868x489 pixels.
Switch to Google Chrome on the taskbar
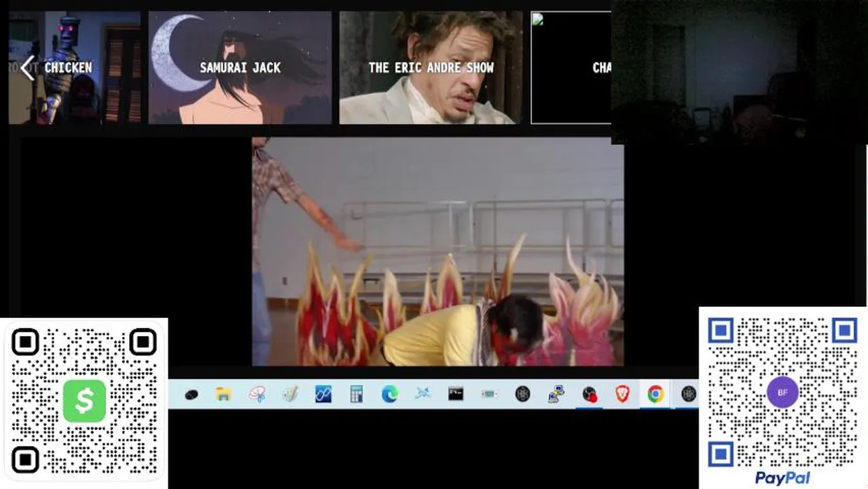655,394
